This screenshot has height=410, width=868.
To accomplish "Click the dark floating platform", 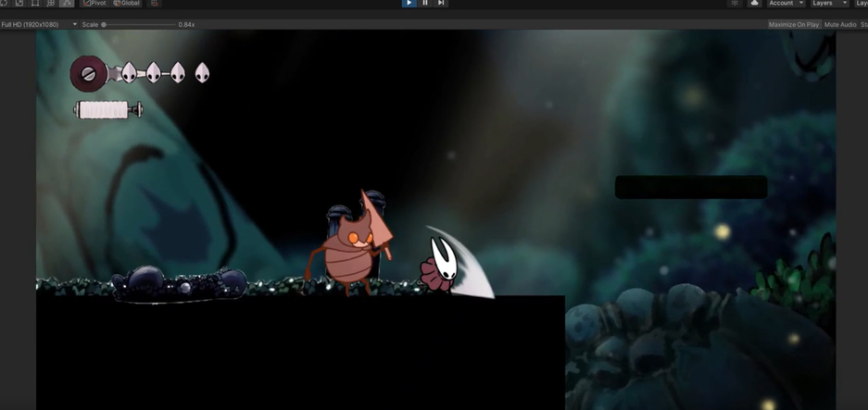I will click(691, 187).
